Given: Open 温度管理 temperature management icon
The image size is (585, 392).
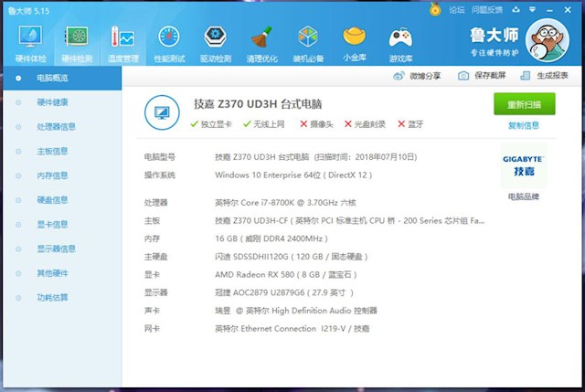Looking at the screenshot, I should 122,37.
